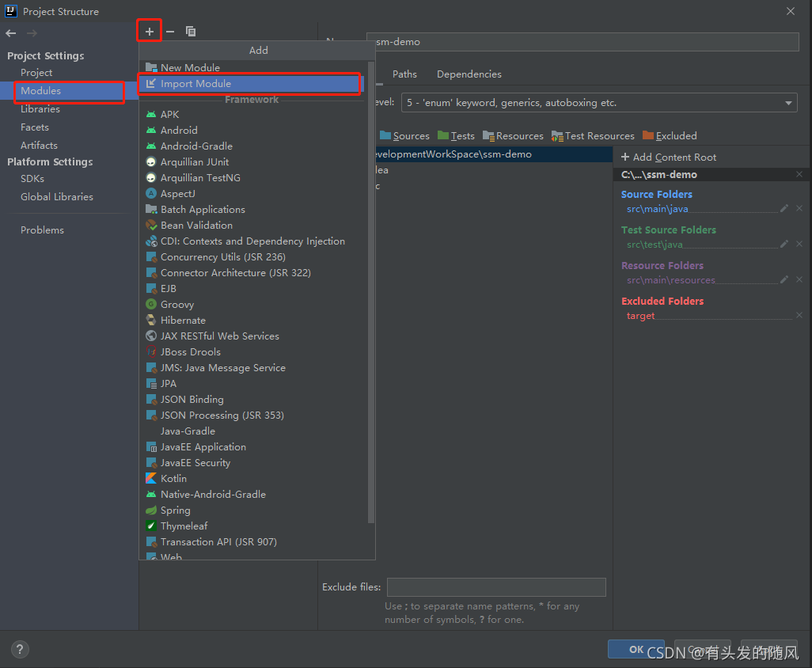This screenshot has height=668, width=812.
Task: Go forward with the right arrow
Action: click(x=32, y=33)
